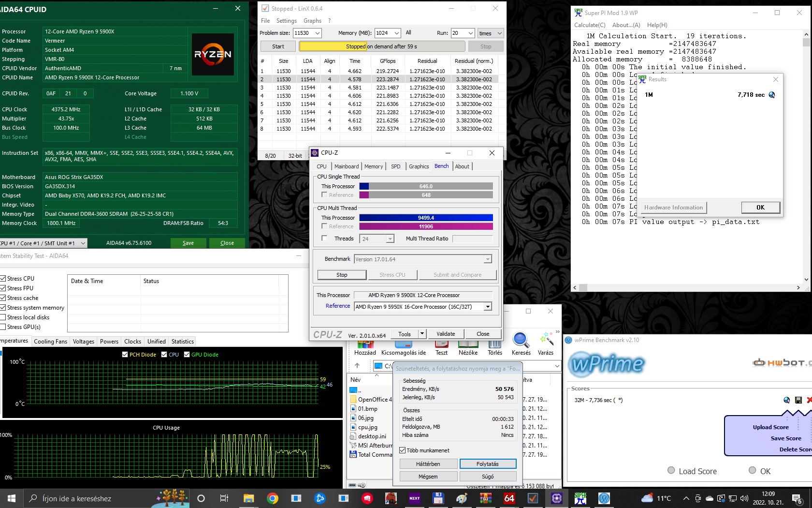
Task: Click the CPU-Z multi thread score bar
Action: click(x=426, y=218)
